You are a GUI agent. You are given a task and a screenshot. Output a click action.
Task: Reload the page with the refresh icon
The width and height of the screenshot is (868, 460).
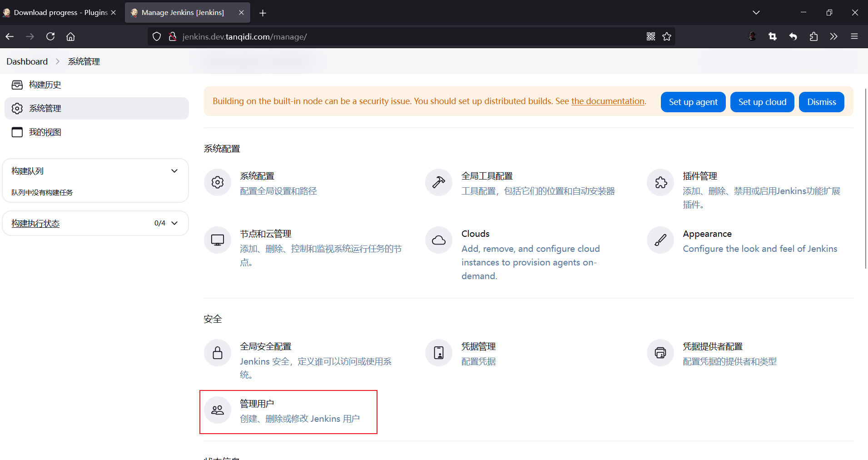point(50,36)
